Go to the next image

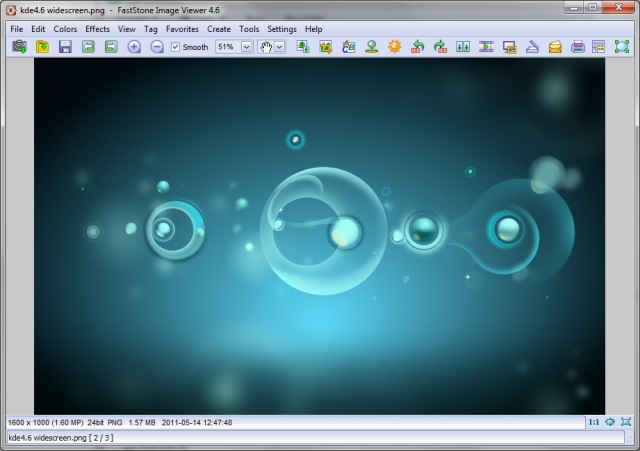tap(111, 47)
